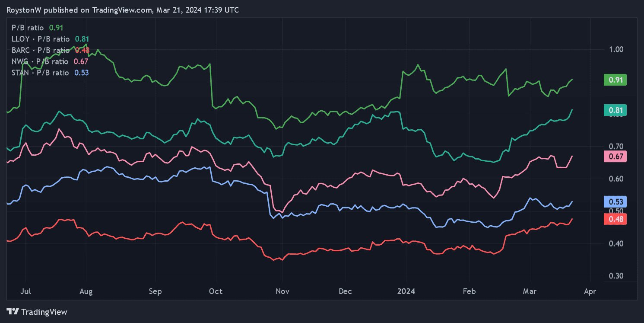The width and height of the screenshot is (644, 323).
Task: Click the Nov label on time axis
Action: point(282,291)
